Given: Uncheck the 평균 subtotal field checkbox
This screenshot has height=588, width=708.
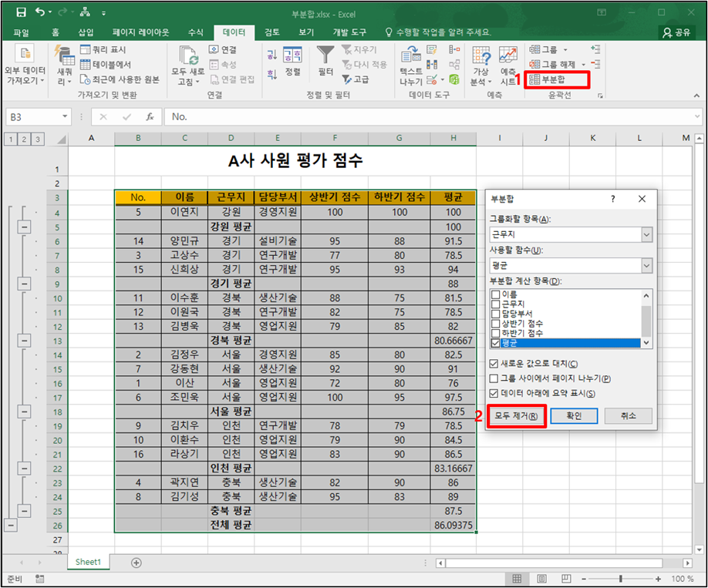Looking at the screenshot, I should tap(495, 343).
